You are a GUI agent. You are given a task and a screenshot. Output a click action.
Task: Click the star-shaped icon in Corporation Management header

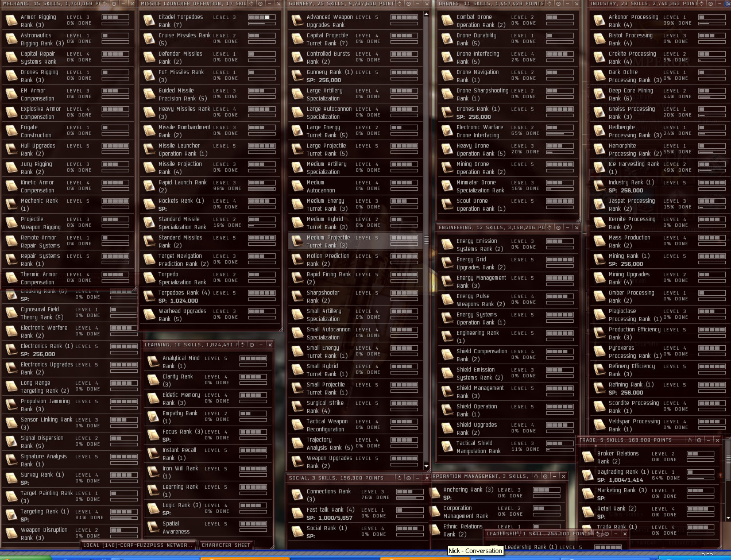(x=536, y=476)
